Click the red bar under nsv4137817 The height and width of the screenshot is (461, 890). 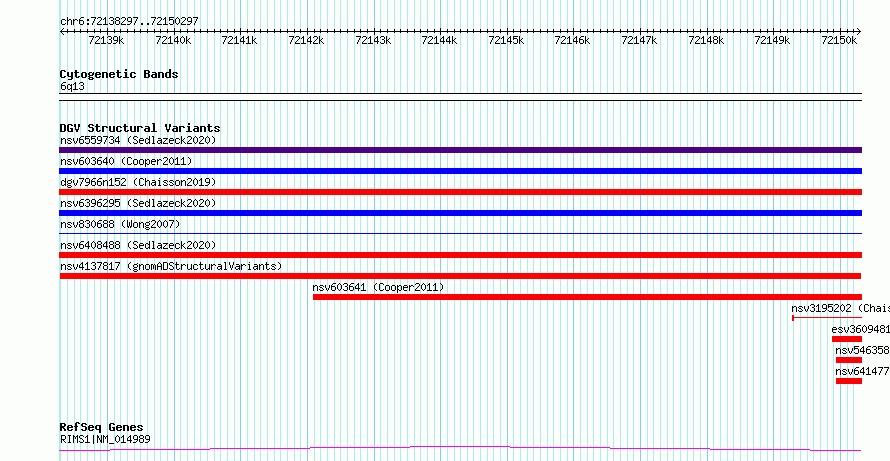(460, 276)
